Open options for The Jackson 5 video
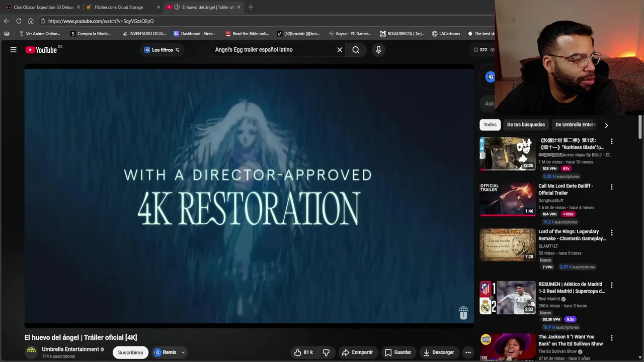 611,338
